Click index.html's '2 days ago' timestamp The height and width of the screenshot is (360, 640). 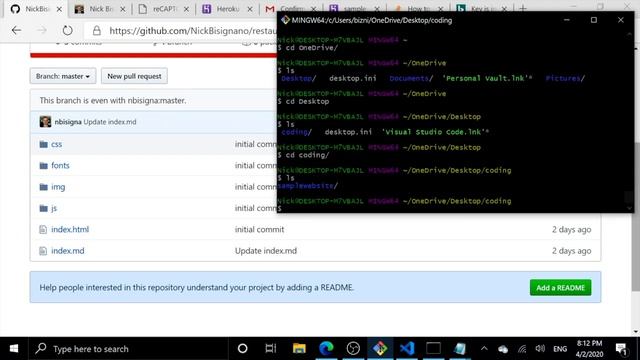click(x=571, y=229)
